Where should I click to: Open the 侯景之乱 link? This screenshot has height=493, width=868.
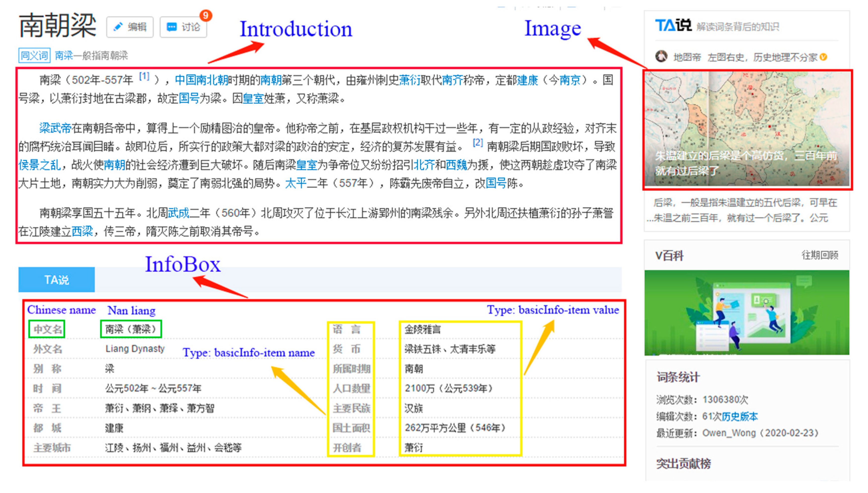pyautogui.click(x=39, y=165)
